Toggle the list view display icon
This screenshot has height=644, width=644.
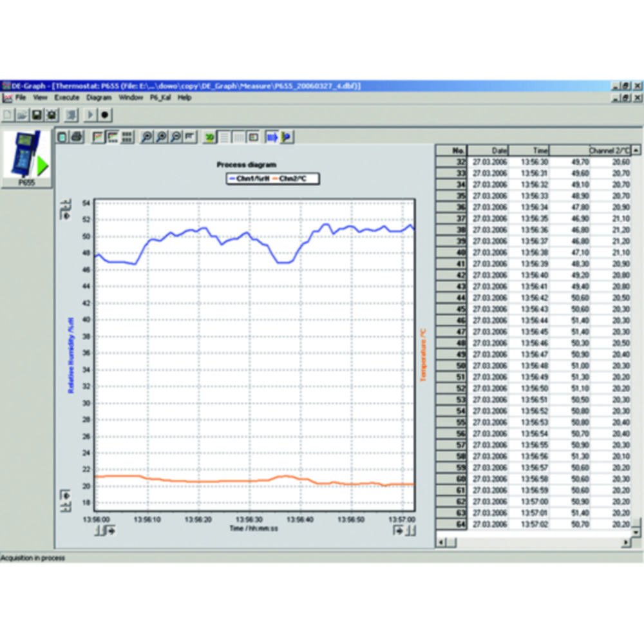coord(222,137)
